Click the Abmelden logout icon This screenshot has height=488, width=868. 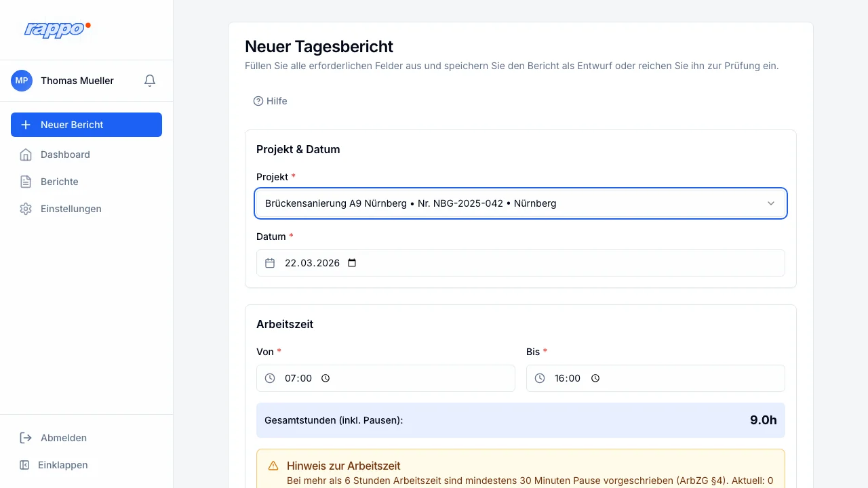coord(26,438)
